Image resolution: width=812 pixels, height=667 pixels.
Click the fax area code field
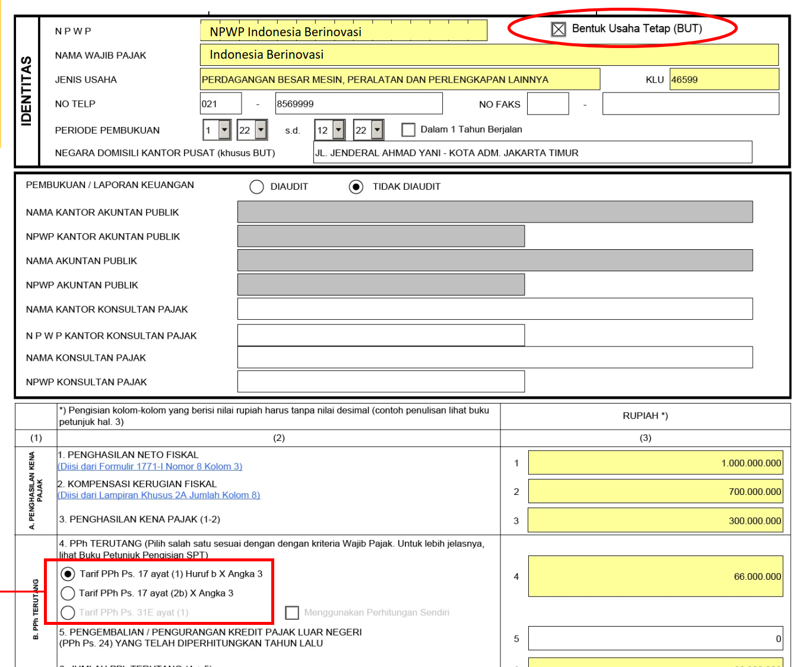pos(548,103)
